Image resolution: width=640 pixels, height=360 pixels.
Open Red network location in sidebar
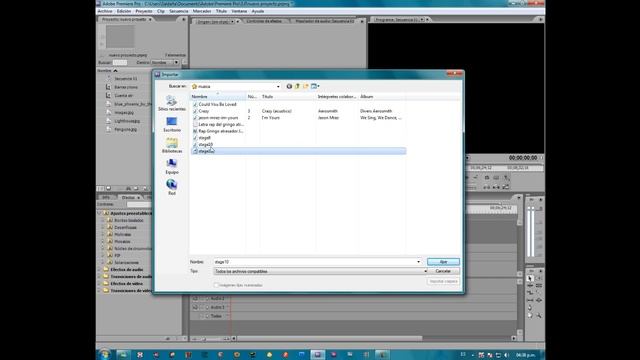pos(172,187)
